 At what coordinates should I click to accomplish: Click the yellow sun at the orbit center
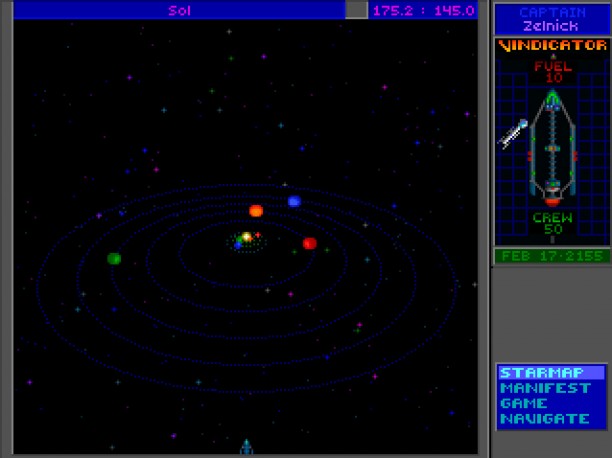[247, 236]
